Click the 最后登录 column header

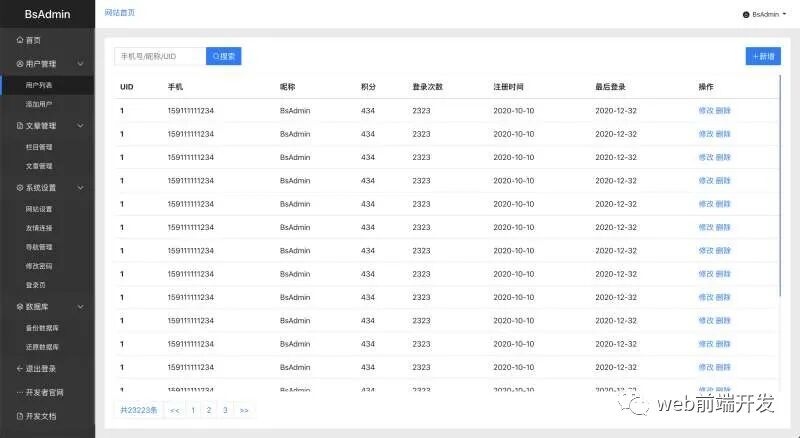click(x=610, y=87)
